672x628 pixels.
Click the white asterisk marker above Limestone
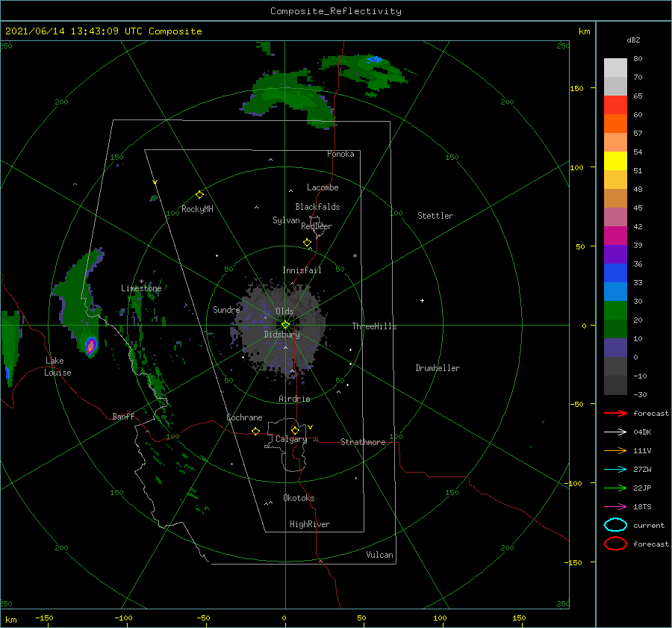point(141,282)
